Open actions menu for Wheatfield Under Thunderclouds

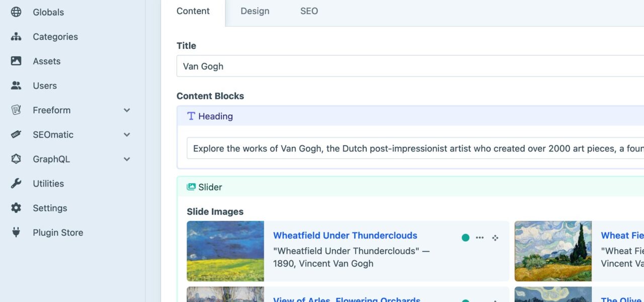point(480,238)
